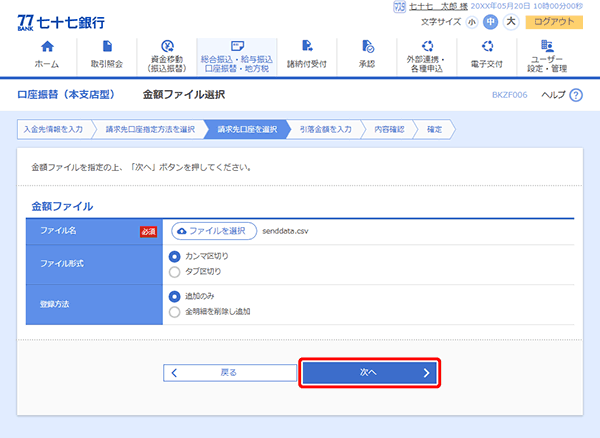Select the 総合振込・給与振込 口座振替・地方税 icon

click(237, 46)
